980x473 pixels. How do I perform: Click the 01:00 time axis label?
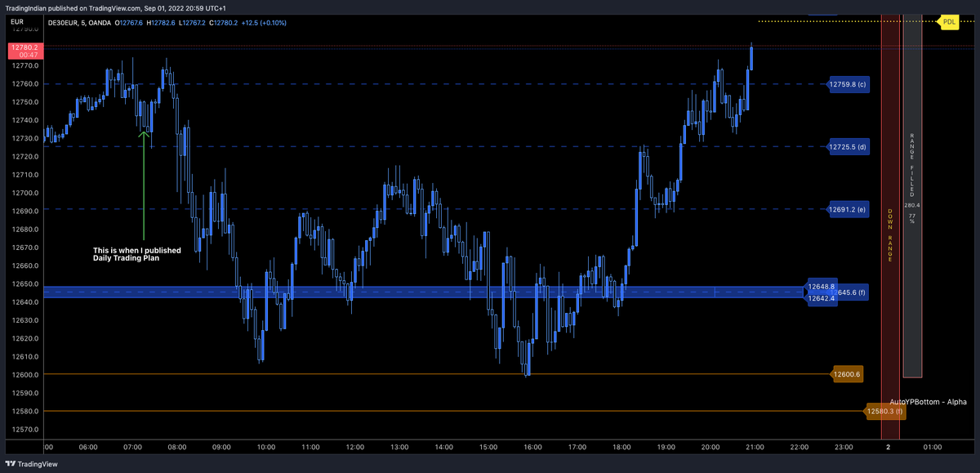tap(933, 447)
